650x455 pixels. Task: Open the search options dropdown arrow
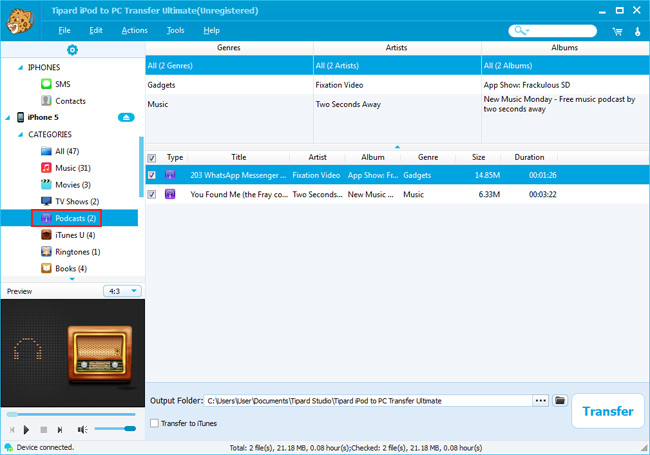[528, 31]
